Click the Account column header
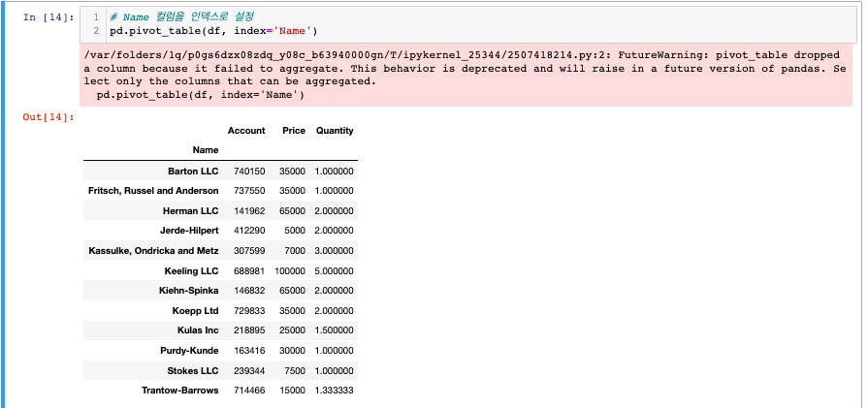This screenshot has height=408, width=868. [246, 131]
